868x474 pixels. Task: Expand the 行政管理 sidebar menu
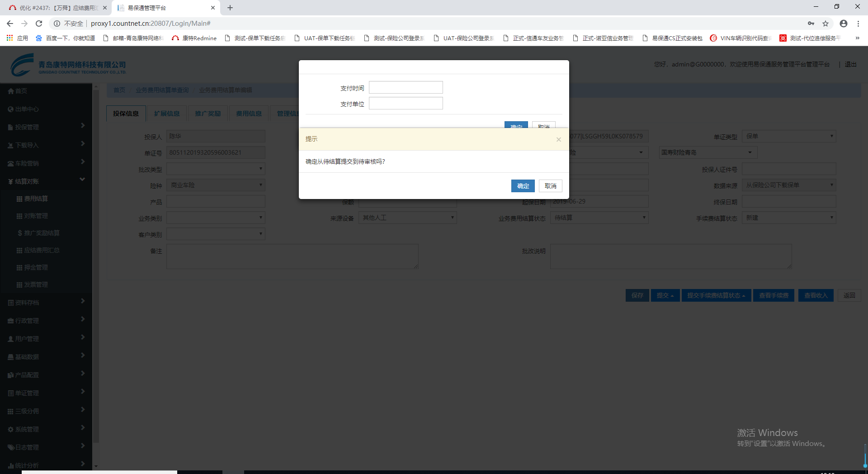pos(46,321)
